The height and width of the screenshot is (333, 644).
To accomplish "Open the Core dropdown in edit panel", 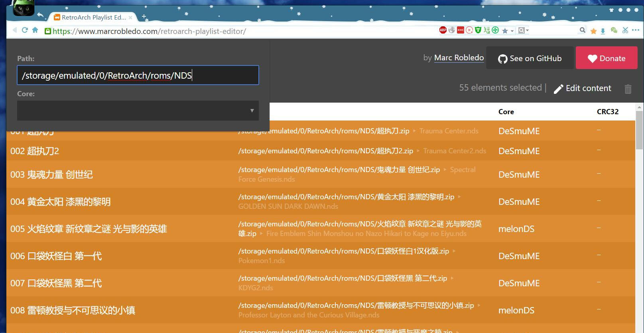I will pyautogui.click(x=138, y=111).
